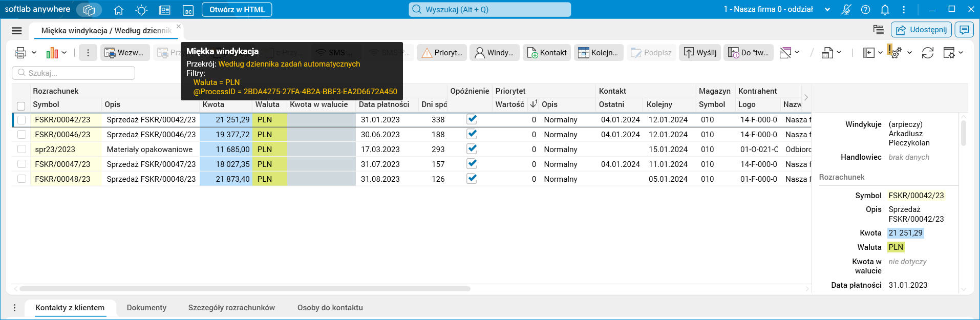
Task: Click the bar chart icon
Action: (x=52, y=52)
